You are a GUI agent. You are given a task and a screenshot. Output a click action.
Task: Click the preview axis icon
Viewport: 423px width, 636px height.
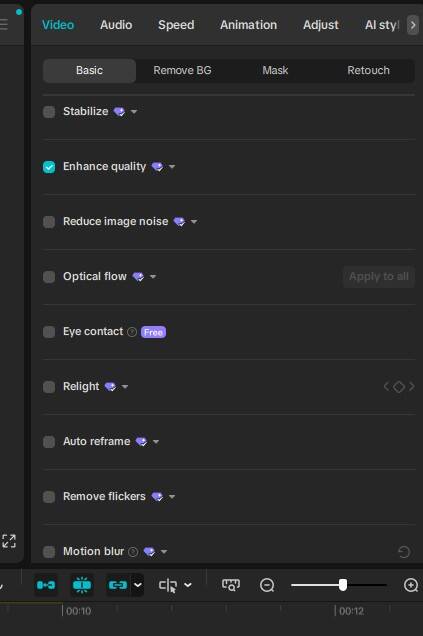pos(231,585)
